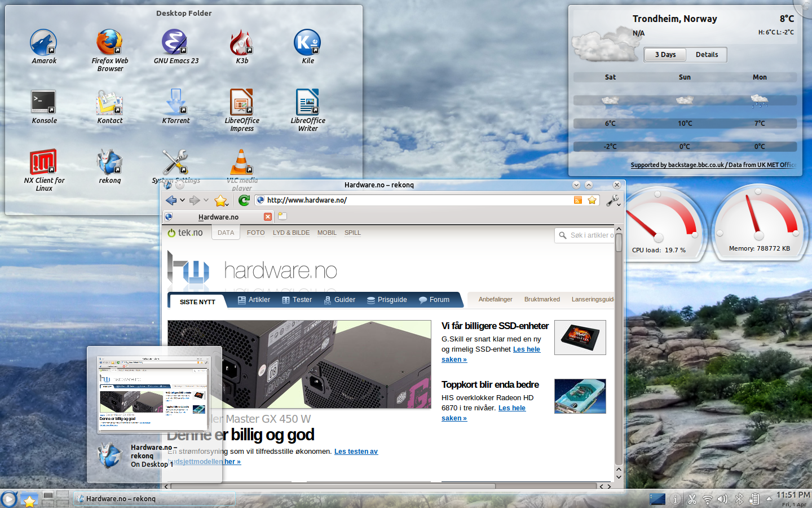Select 3 Days weather tab

[665, 55]
